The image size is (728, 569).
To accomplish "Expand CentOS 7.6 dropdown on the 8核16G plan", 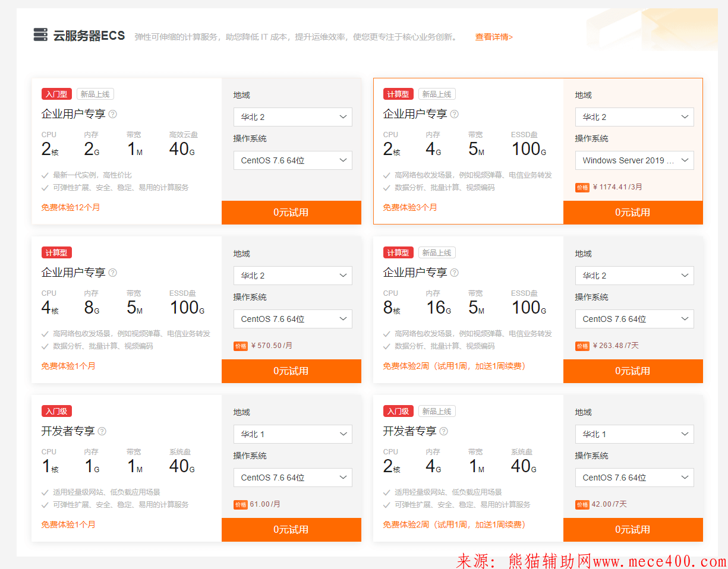I will [634, 319].
